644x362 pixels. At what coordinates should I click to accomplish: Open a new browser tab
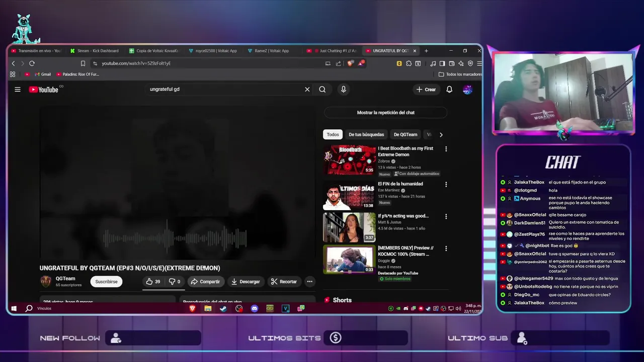click(x=426, y=51)
